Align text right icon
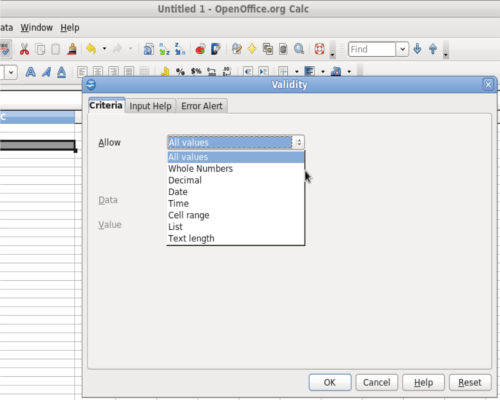500x400 pixels. [113, 71]
